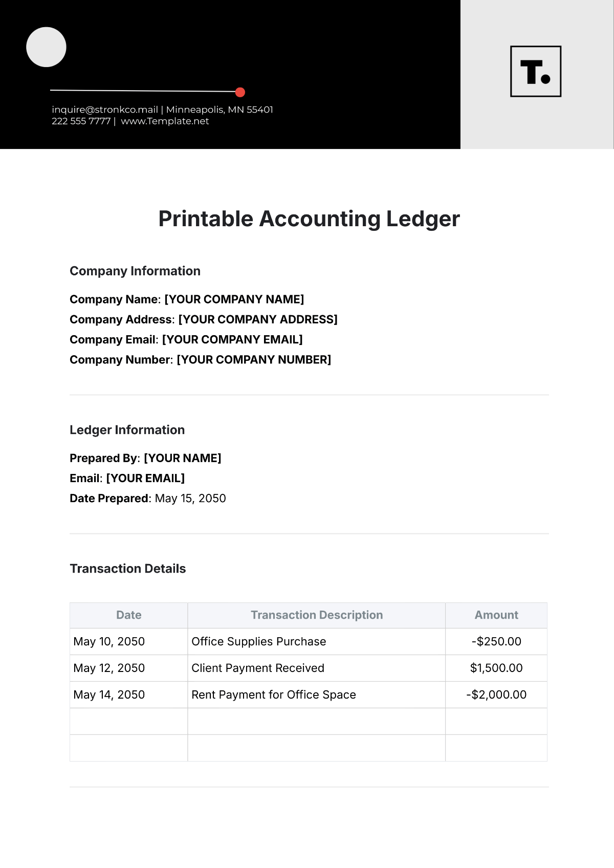Click the [YOUR NAME] placeholder after Prepared By

183,458
